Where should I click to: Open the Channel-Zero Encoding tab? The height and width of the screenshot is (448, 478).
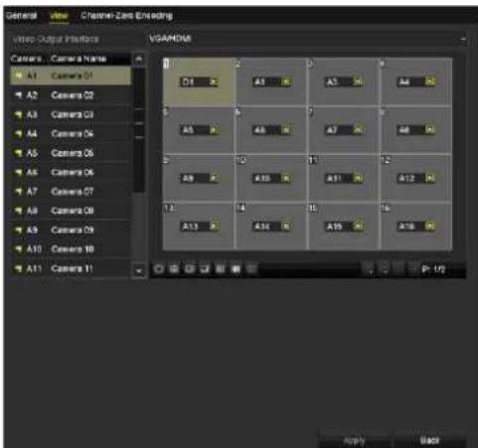click(126, 16)
